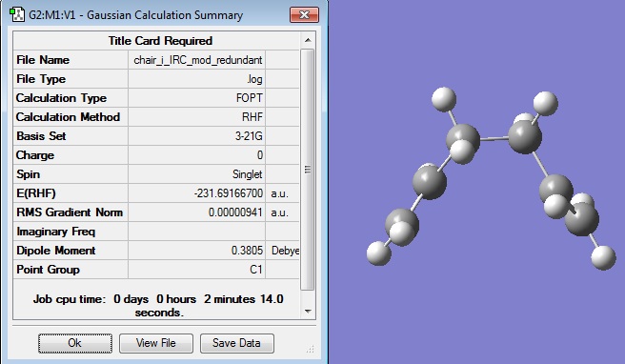Click the GaussView title bar icon
Screen dimensions: 625x364
point(17,14)
